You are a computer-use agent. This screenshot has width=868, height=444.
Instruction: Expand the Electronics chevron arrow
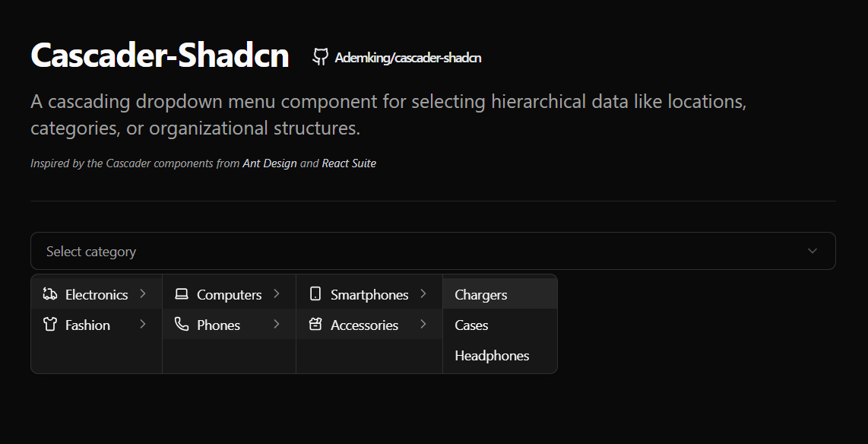click(x=144, y=293)
